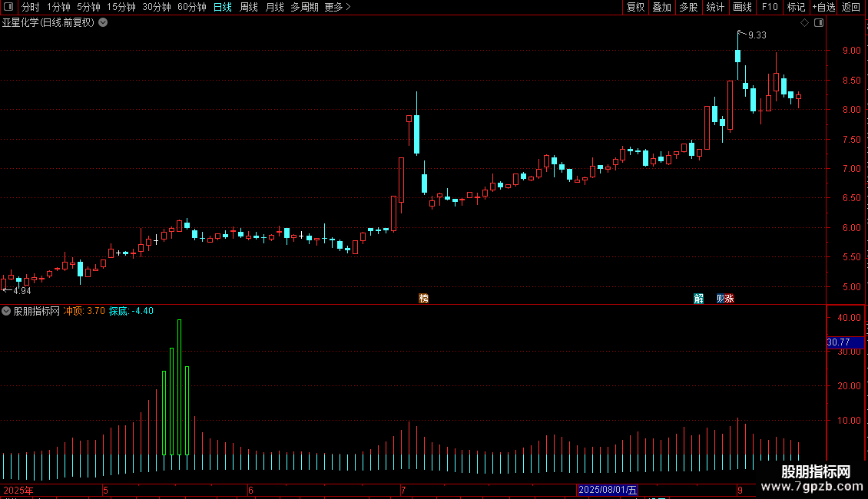Select the 日线 daily tab
868x499 pixels.
click(x=223, y=7)
